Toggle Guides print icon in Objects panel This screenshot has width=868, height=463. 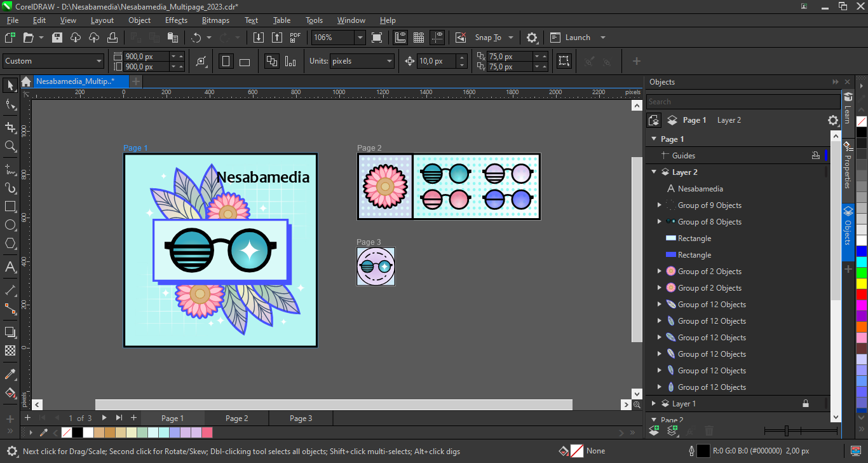point(816,156)
